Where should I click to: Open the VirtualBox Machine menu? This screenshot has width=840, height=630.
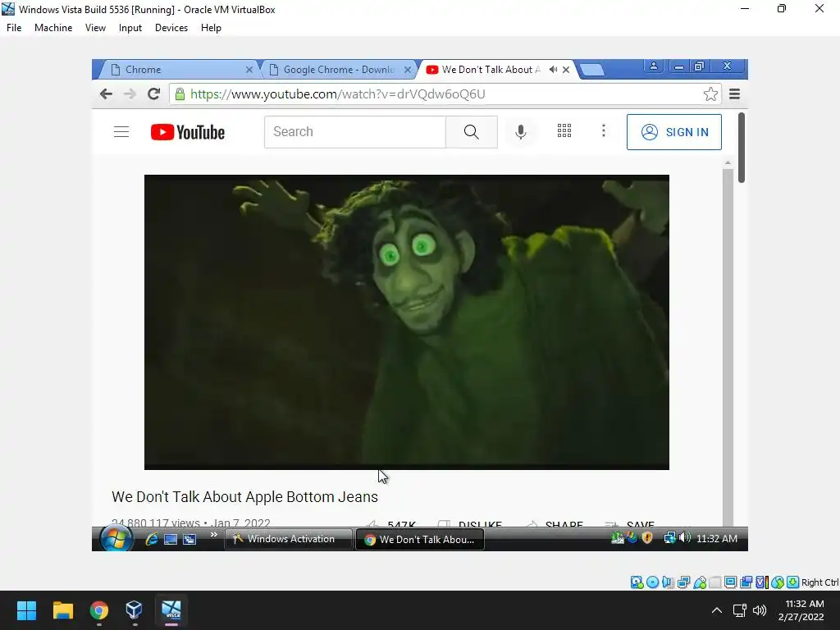(53, 28)
